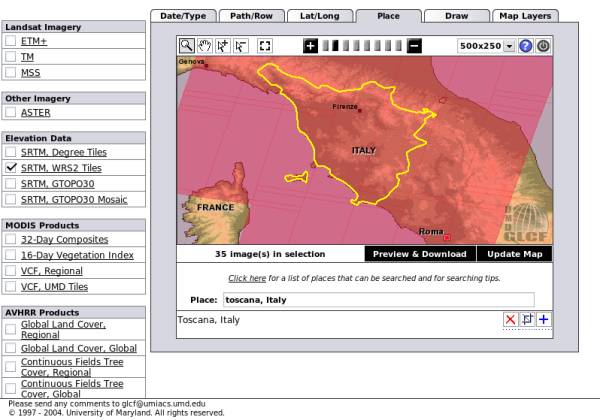600x420 pixels.
Task: Zoom out with the minus button
Action: pos(414,46)
